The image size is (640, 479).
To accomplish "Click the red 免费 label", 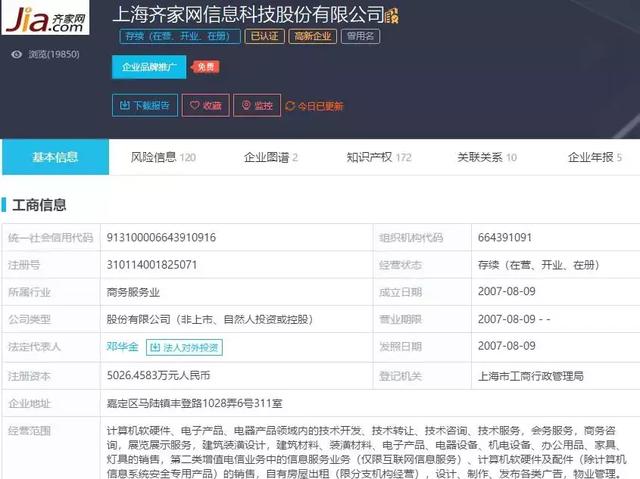I will tap(206, 67).
